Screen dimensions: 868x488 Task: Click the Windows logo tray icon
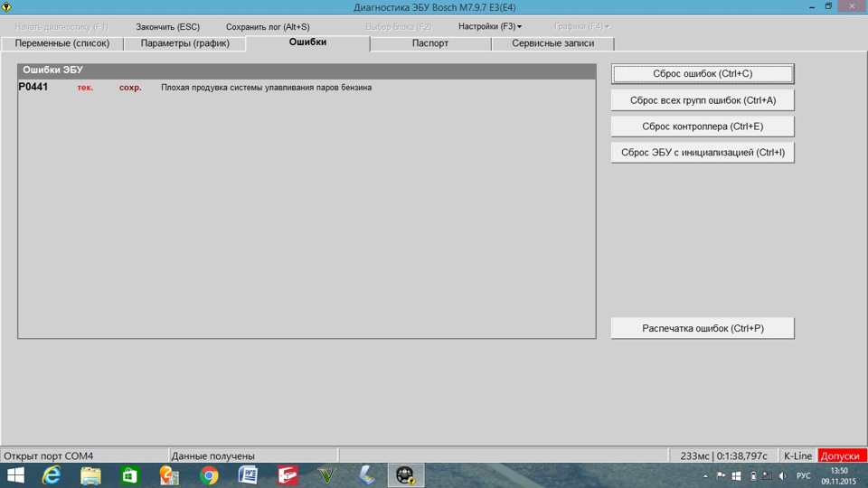click(736, 476)
